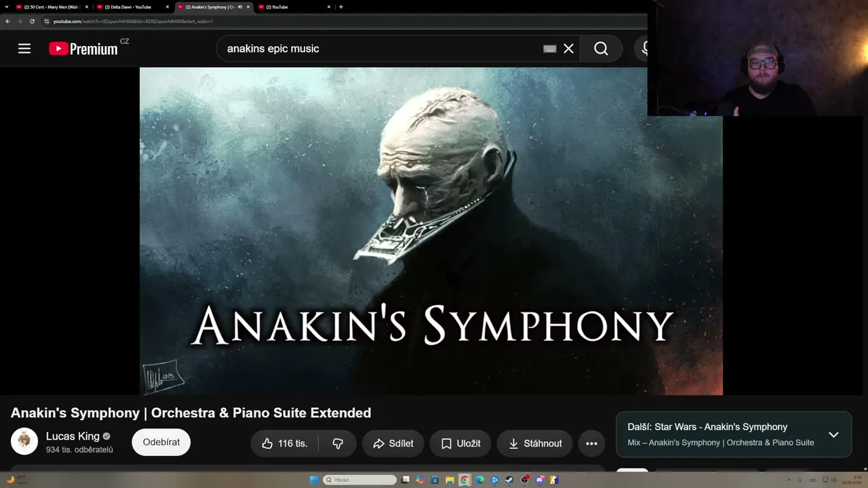Open the weather widget on the taskbar
868x488 pixels.
[x=17, y=480]
